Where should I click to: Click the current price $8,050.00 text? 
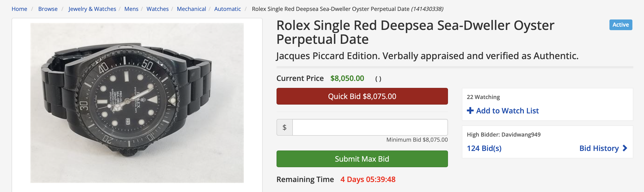coord(347,78)
